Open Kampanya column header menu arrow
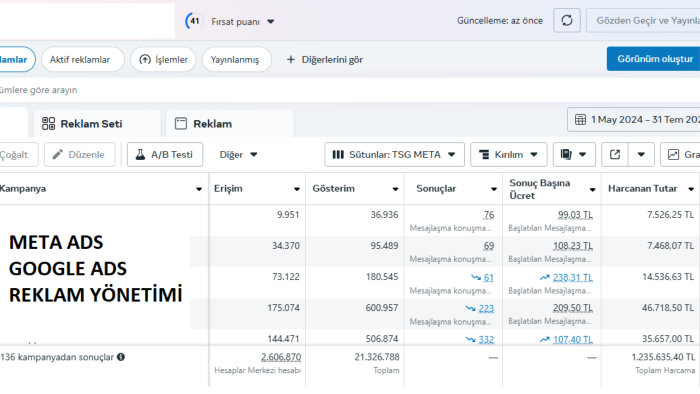Viewport: 700px width, 394px height. (x=199, y=189)
